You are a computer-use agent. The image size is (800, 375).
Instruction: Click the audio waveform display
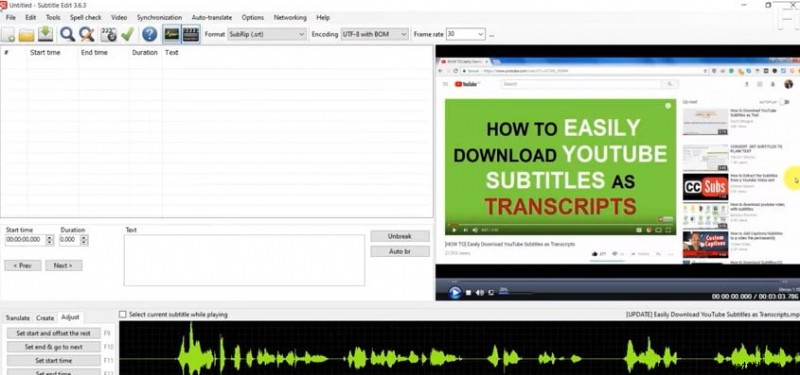[x=459, y=348]
